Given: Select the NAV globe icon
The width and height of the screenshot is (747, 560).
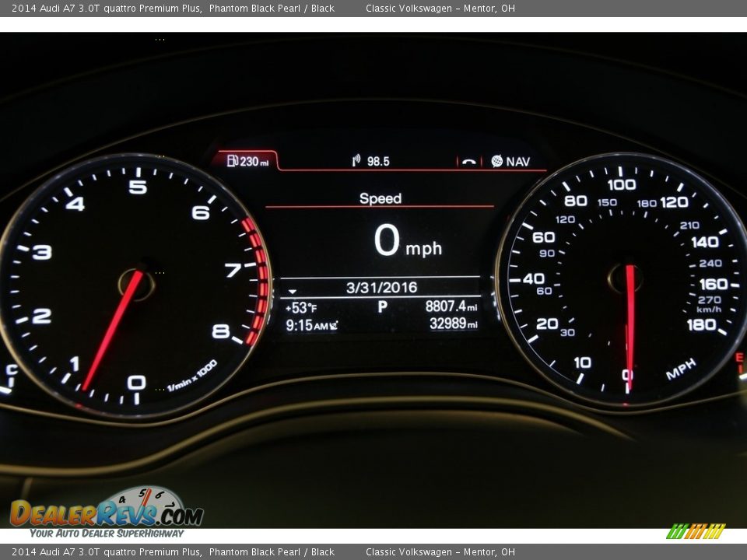Looking at the screenshot, I should [x=496, y=162].
